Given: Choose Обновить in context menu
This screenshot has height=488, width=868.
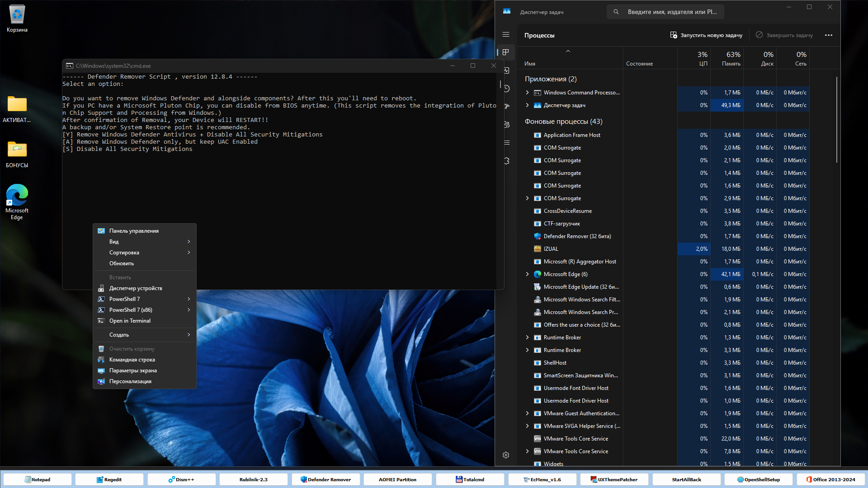Looking at the screenshot, I should tap(144, 263).
